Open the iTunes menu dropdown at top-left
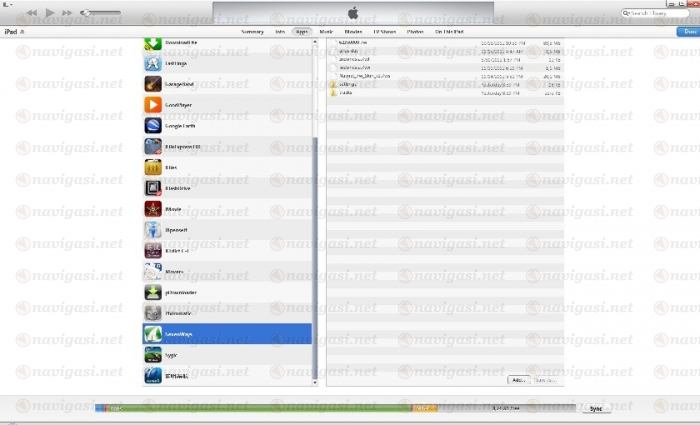Viewport: 700px width, 425px height. coord(7,5)
